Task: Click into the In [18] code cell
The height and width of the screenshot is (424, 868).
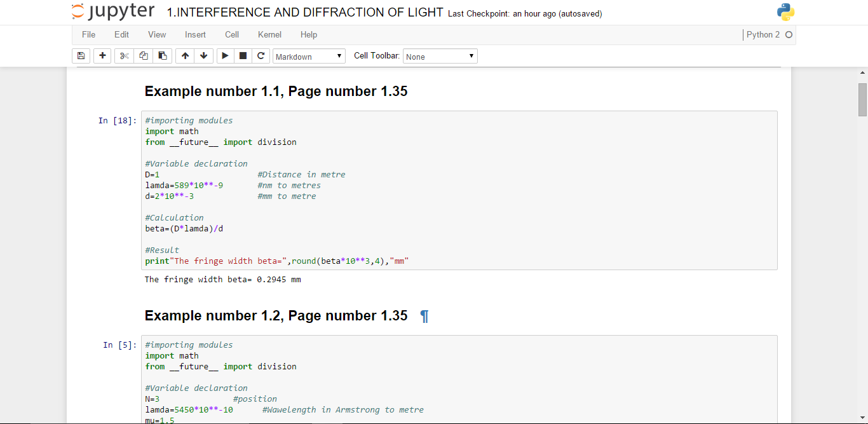Action: [x=459, y=191]
